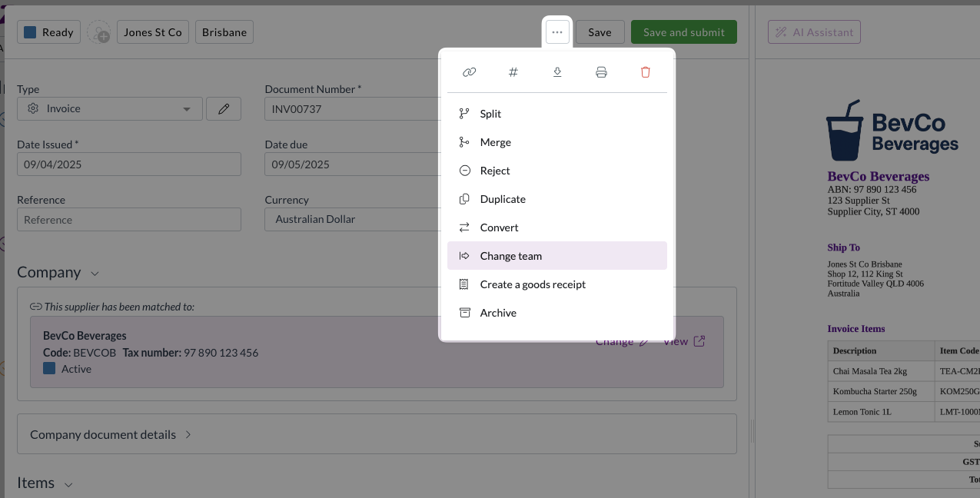
Task: Click the three-dots more options button
Action: click(557, 32)
